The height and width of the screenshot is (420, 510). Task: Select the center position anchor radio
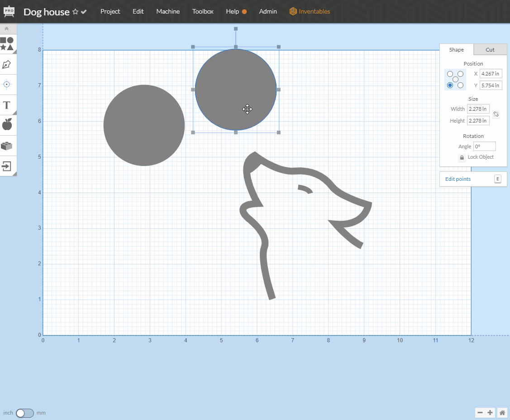pyautogui.click(x=455, y=80)
